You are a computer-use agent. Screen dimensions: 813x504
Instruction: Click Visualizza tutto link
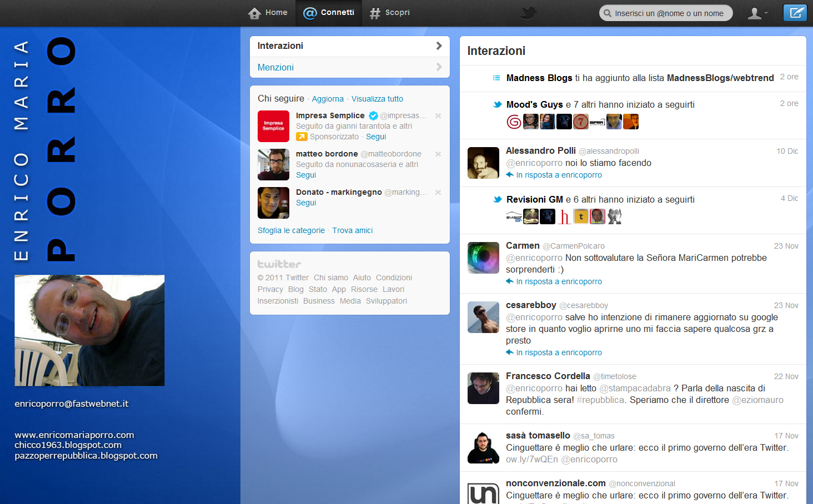[377, 99]
